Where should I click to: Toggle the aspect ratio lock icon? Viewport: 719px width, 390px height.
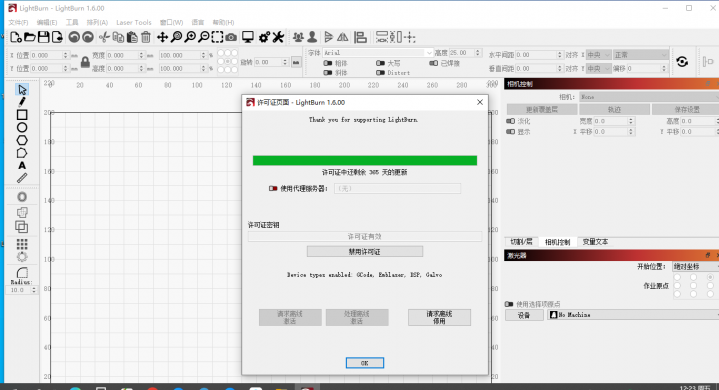(85, 62)
